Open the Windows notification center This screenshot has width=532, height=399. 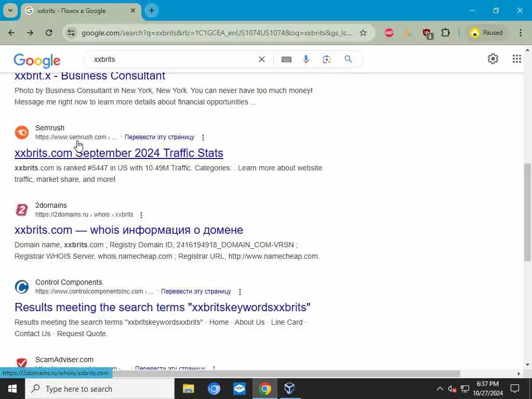coord(515,389)
